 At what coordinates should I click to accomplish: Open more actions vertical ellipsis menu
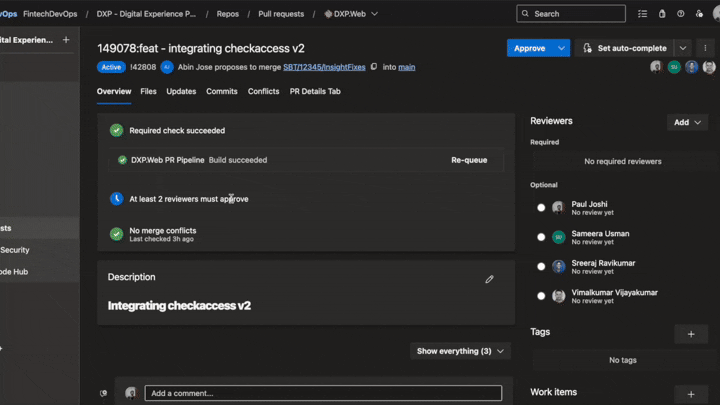706,48
